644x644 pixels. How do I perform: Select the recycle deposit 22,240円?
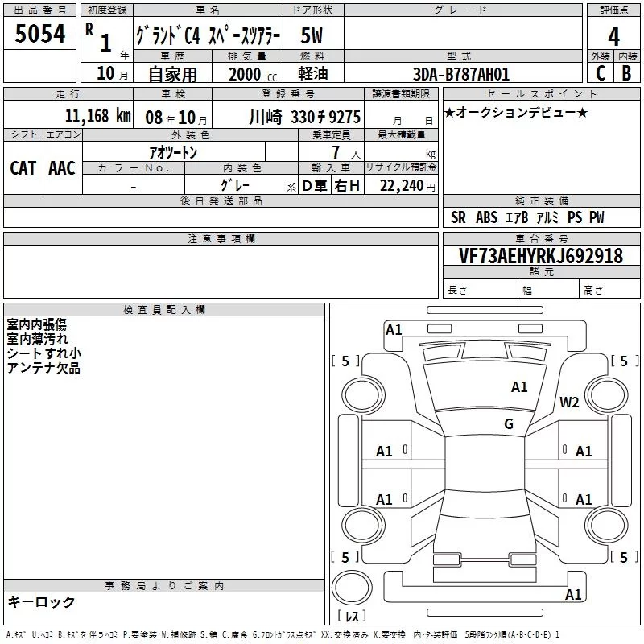tap(407, 186)
